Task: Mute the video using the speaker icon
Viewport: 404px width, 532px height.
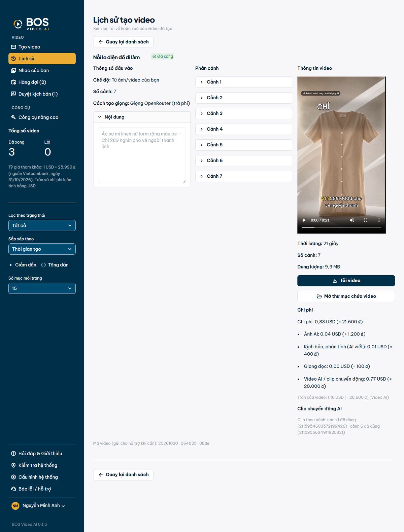Action: (x=352, y=220)
